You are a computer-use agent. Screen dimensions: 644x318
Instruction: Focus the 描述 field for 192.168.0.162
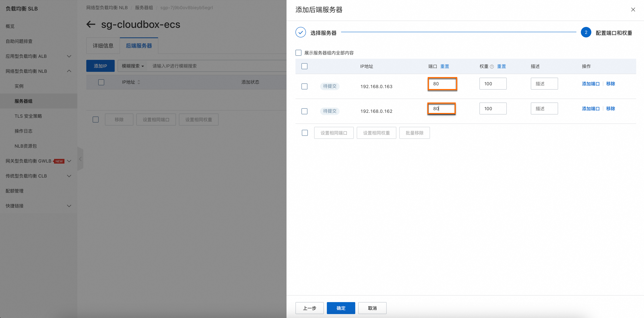click(544, 108)
